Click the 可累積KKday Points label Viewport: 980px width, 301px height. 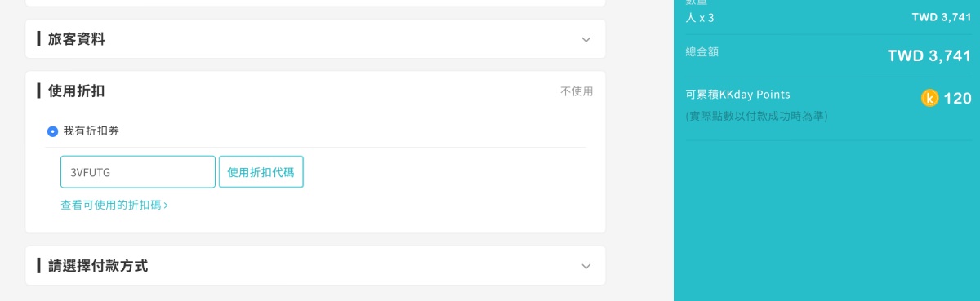(738, 95)
